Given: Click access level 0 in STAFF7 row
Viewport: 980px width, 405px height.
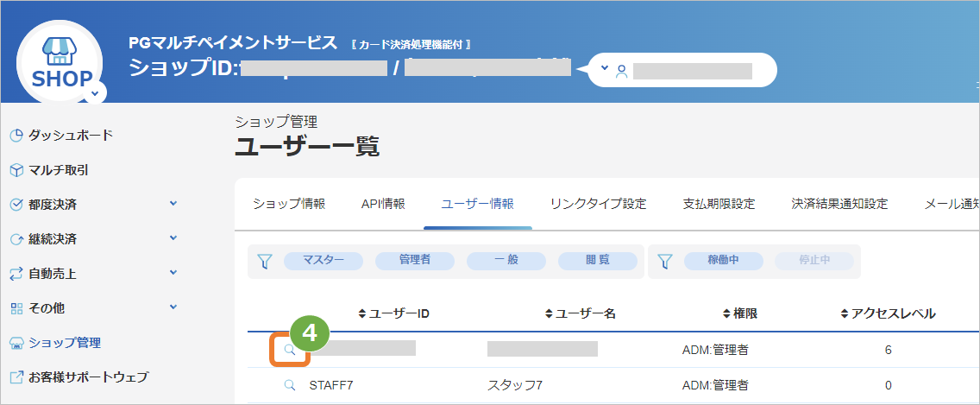Looking at the screenshot, I should [x=889, y=385].
